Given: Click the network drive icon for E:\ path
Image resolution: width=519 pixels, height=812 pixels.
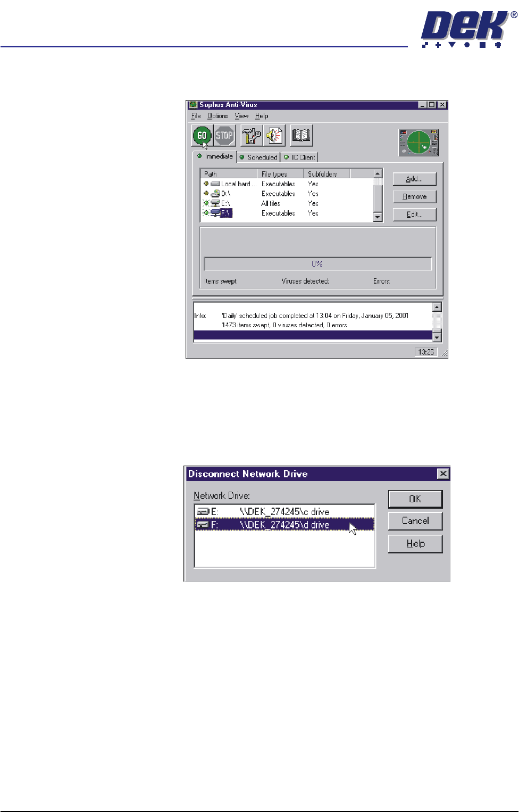Looking at the screenshot, I should (x=215, y=203).
